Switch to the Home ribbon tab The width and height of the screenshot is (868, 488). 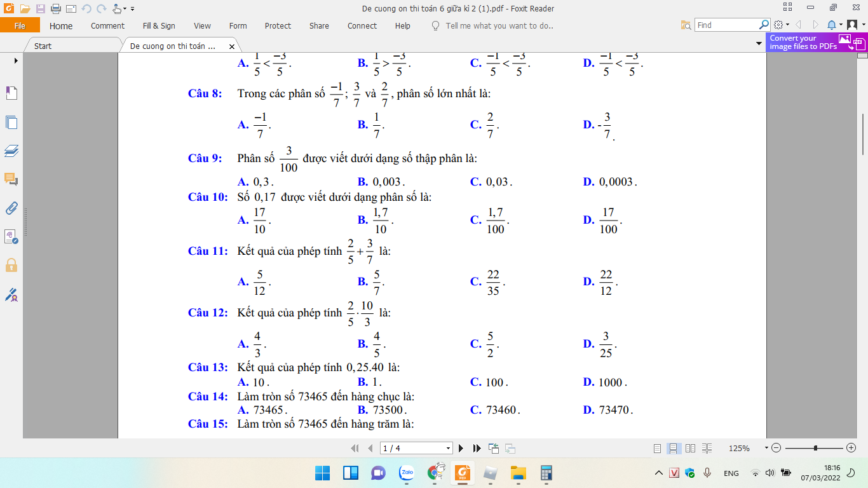point(61,26)
